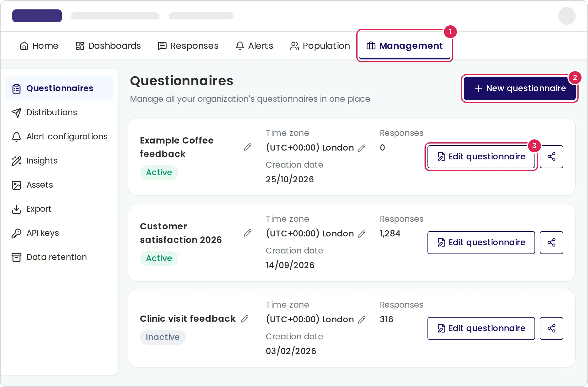Image resolution: width=588 pixels, height=387 pixels.
Task: Open Data retention in the sidebar
Action: coord(59,257)
